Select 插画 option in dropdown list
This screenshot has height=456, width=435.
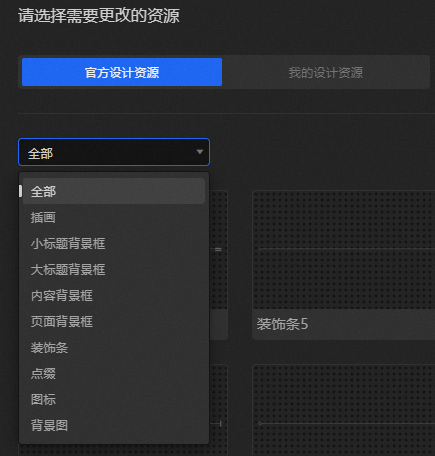pos(114,217)
